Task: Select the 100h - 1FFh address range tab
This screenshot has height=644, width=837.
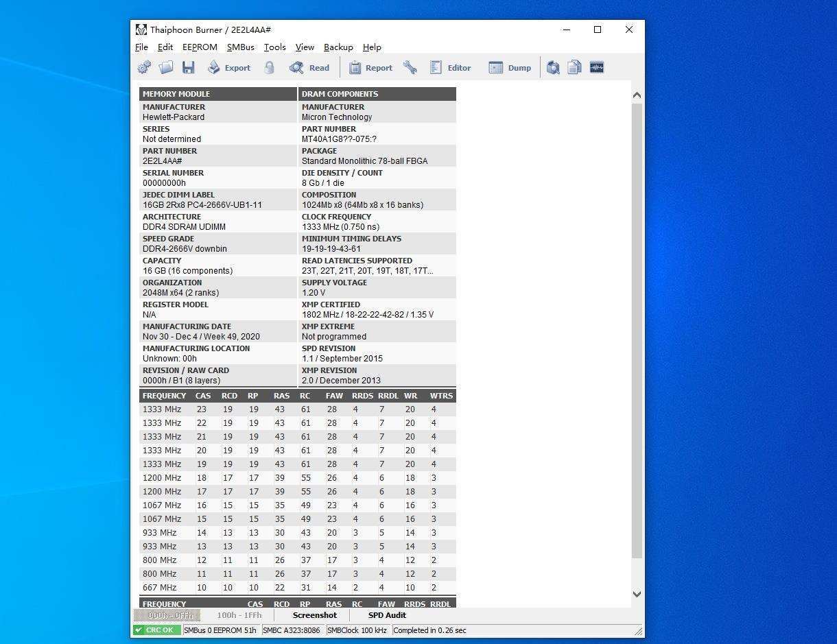Action: [x=239, y=615]
